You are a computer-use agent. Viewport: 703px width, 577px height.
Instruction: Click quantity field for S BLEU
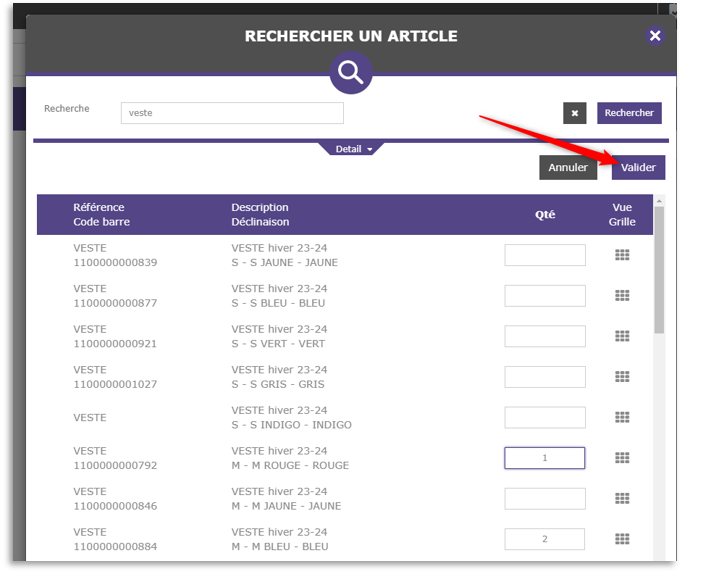tap(545, 295)
